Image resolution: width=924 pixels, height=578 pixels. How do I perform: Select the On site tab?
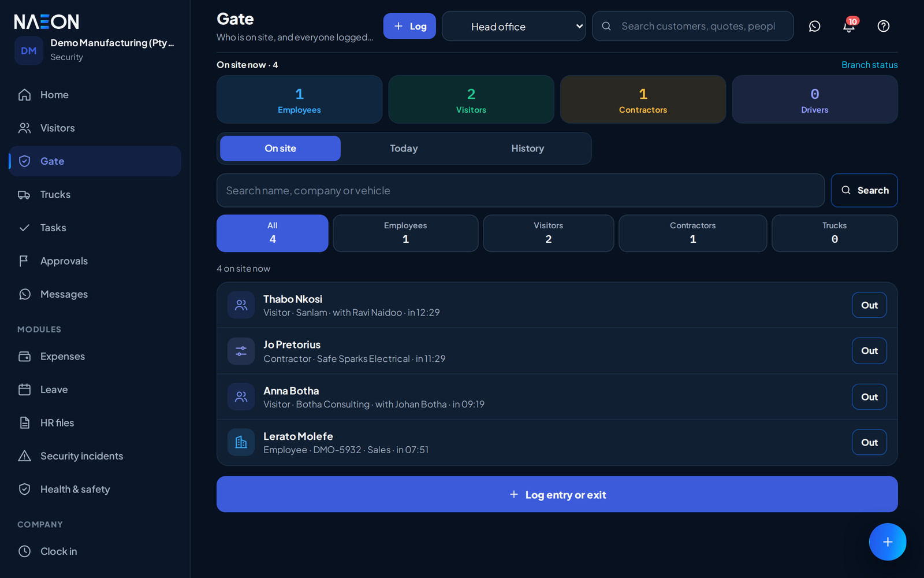click(280, 149)
